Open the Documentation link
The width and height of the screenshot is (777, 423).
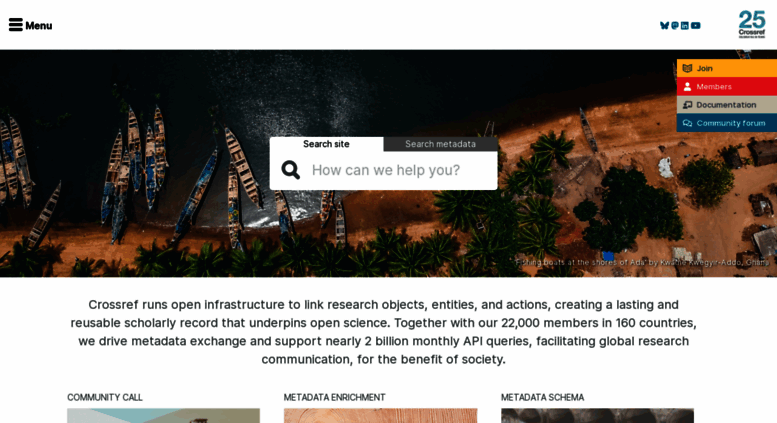point(727,105)
